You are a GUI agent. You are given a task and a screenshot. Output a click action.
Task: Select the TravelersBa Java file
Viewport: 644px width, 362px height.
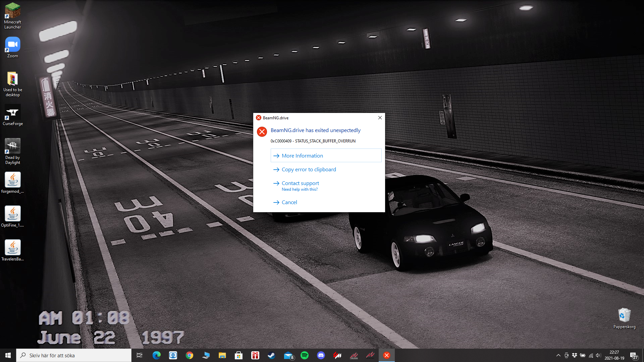(x=12, y=250)
